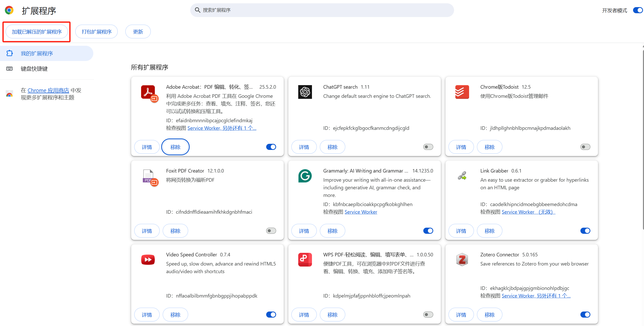Image resolution: width=644 pixels, height=326 pixels.
Task: Open Grammarly's Service Worker inspect link
Action: tap(361, 212)
